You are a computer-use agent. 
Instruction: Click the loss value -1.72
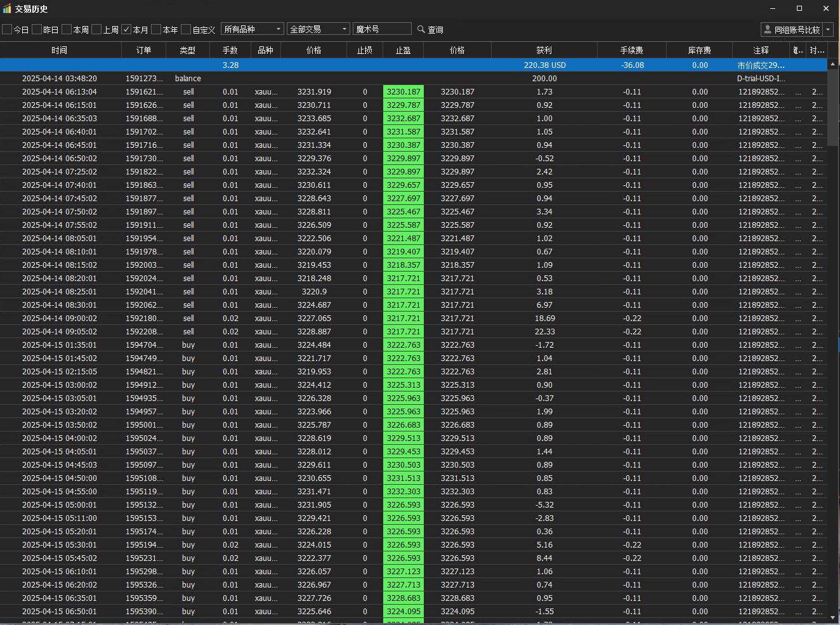tap(544, 345)
